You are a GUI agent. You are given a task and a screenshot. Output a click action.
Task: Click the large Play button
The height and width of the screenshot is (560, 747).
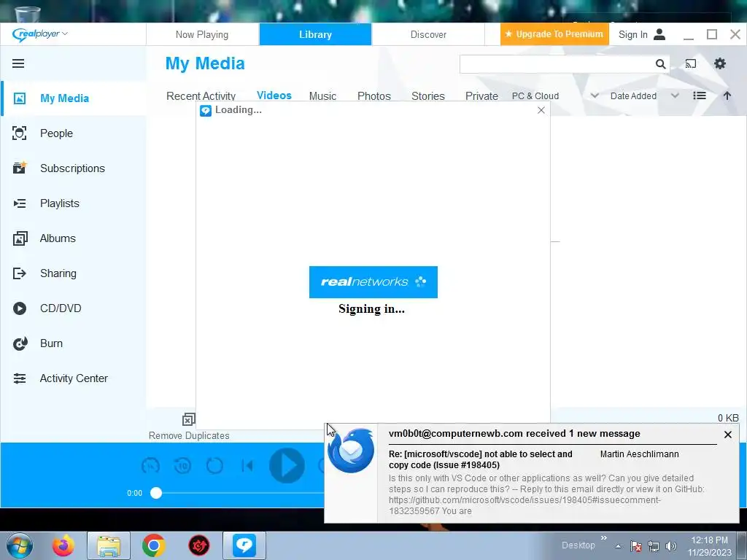(287, 465)
